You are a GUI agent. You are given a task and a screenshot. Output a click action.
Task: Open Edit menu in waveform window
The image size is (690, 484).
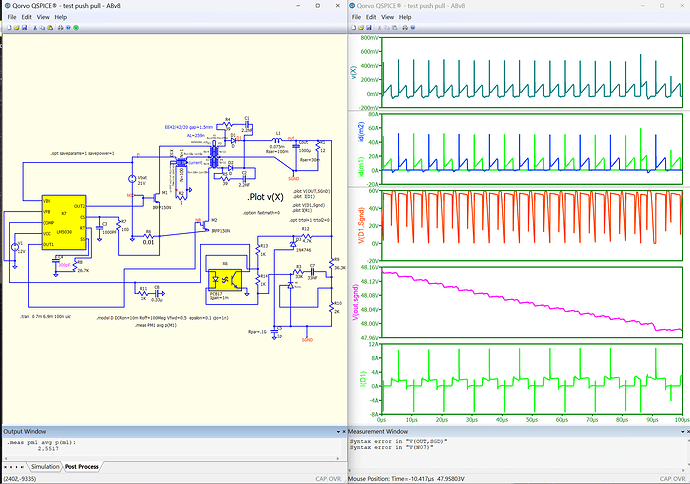coord(371,17)
